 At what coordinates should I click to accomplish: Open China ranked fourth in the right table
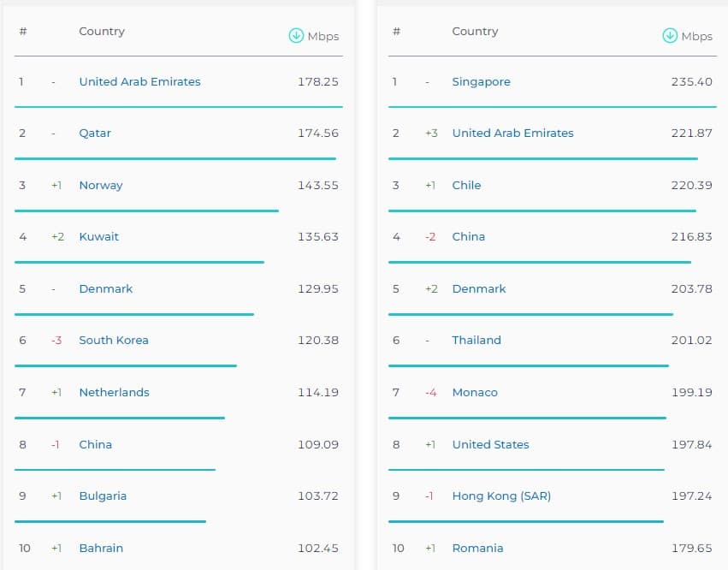468,237
